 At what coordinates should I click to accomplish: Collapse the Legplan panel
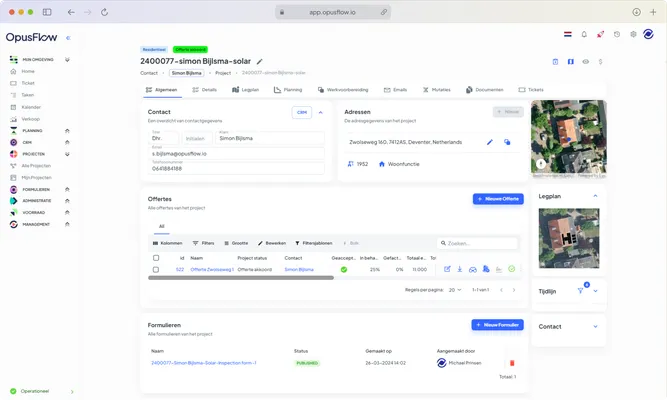tap(596, 196)
